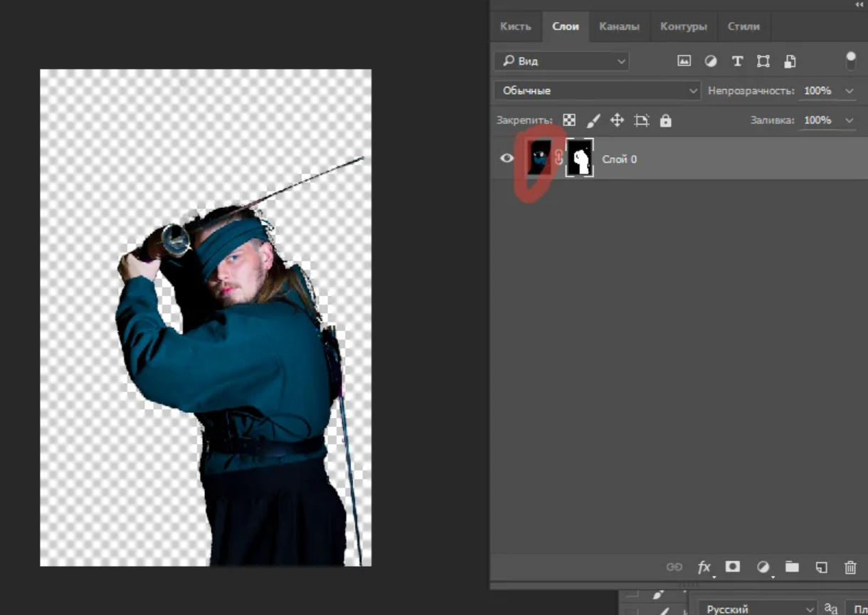Select the layer mask thumbnail of Слой 0
The width and height of the screenshot is (868, 615).
580,158
